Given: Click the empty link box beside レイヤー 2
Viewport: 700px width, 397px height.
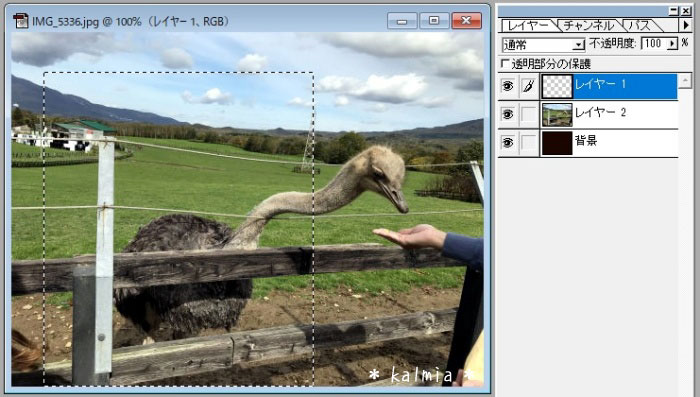Looking at the screenshot, I should point(529,114).
